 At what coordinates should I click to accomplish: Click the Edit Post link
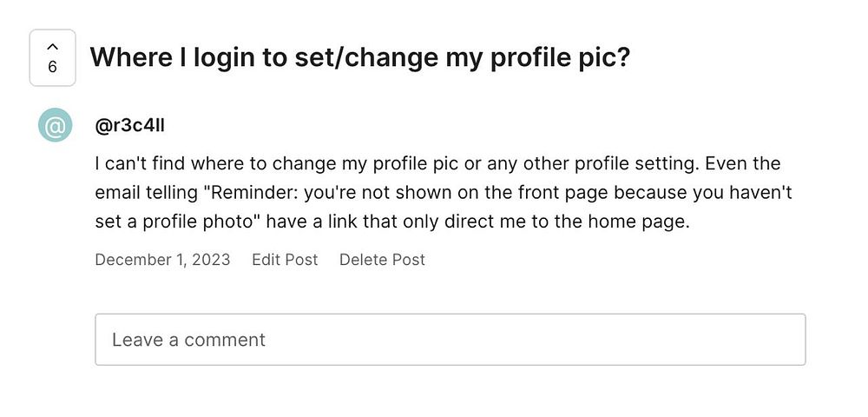(285, 260)
